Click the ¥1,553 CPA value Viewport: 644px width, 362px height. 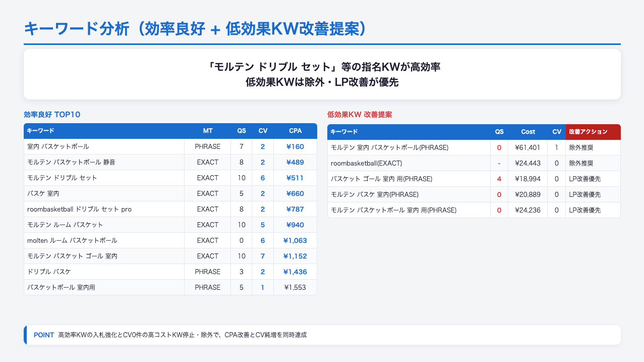[295, 287]
